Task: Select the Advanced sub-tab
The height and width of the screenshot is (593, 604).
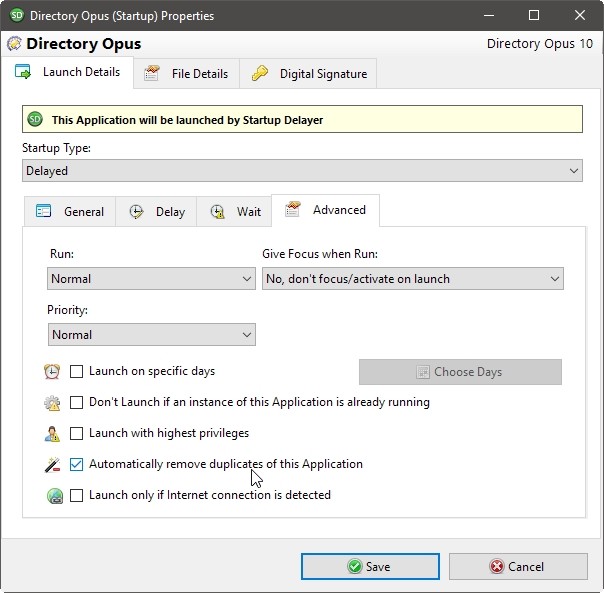Action: point(325,210)
